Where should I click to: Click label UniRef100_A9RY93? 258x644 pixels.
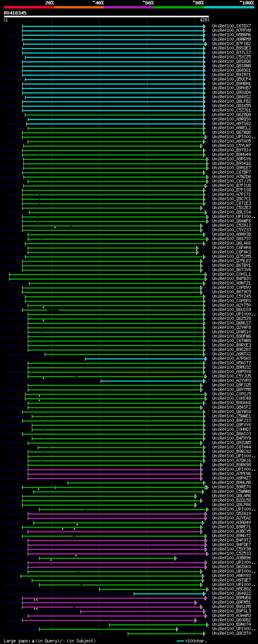pos(231,576)
